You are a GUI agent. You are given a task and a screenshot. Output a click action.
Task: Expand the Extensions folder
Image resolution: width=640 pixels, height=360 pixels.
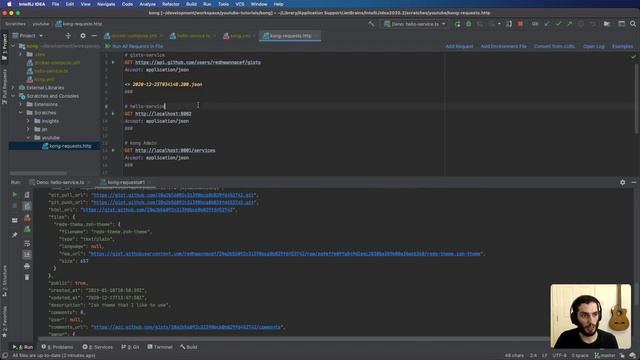21,104
